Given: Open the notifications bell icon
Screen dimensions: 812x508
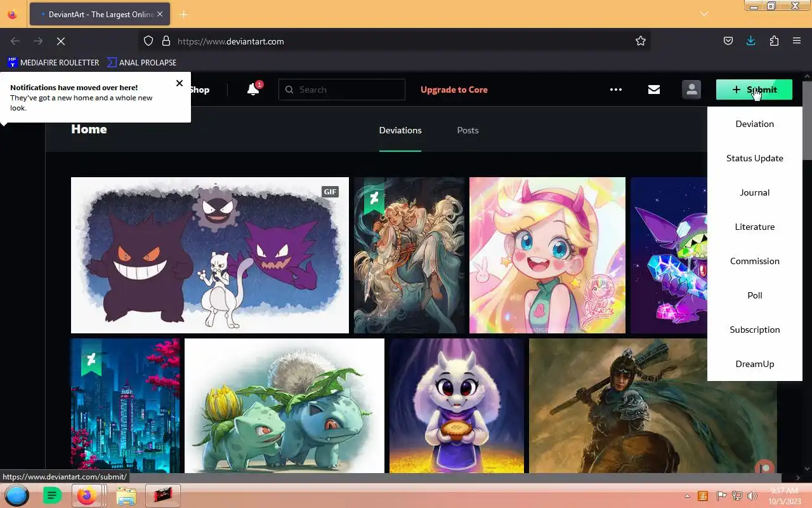Looking at the screenshot, I should click(253, 90).
